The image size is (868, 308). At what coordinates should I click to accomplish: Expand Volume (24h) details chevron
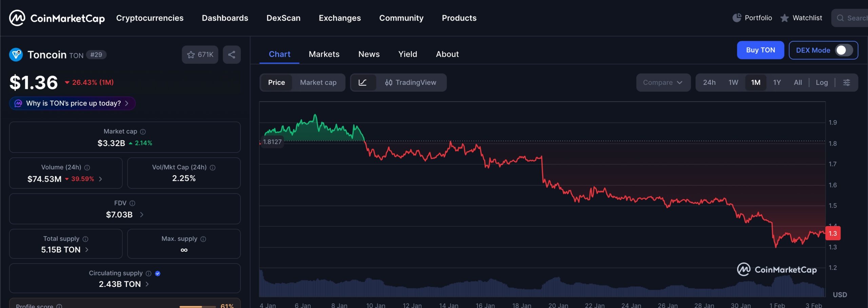100,179
